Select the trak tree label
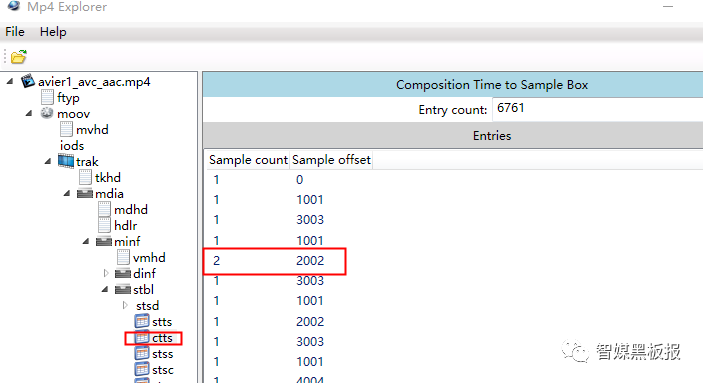703x383 pixels. 87,162
